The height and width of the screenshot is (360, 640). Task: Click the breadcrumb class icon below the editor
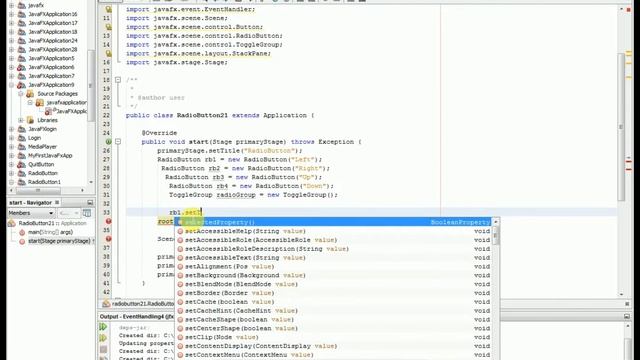106,304
